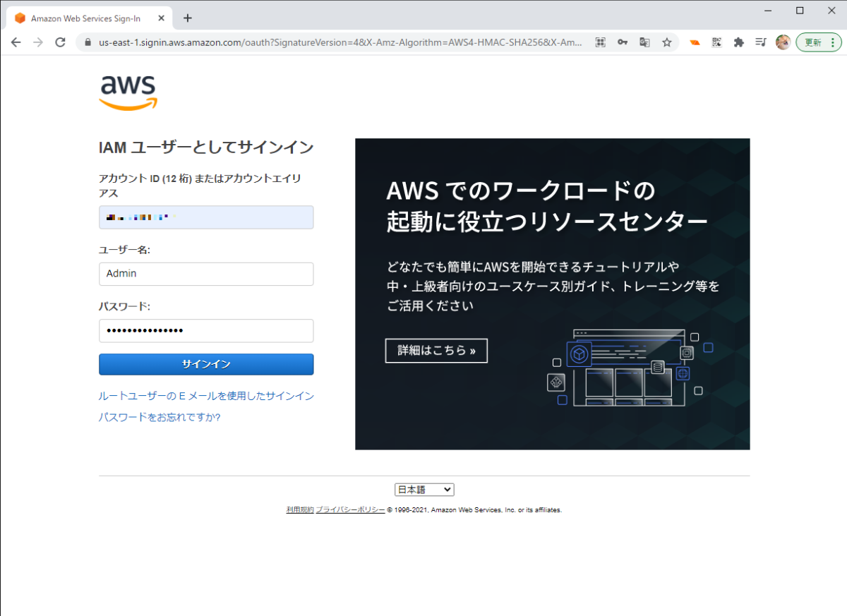Click the 利用規約 link

[300, 509]
